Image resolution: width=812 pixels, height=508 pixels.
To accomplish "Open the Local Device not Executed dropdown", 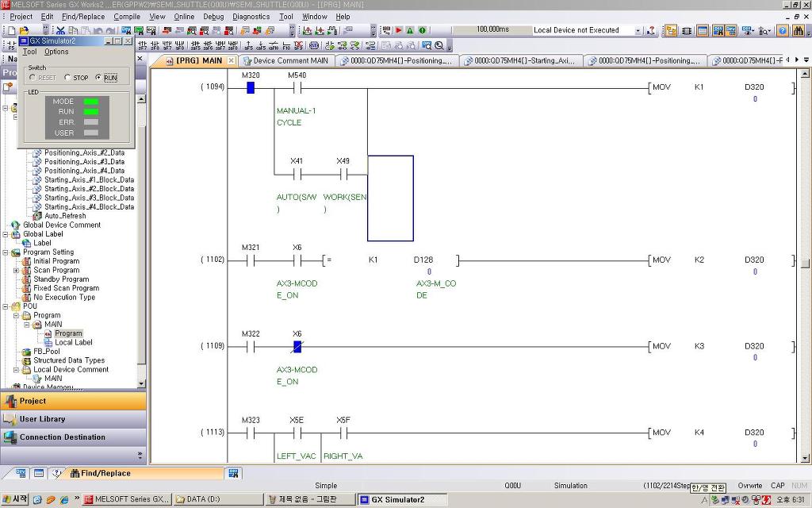I will click(638, 31).
